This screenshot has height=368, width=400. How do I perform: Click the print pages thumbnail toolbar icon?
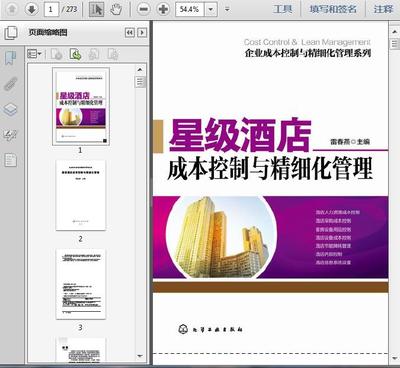(x=94, y=54)
